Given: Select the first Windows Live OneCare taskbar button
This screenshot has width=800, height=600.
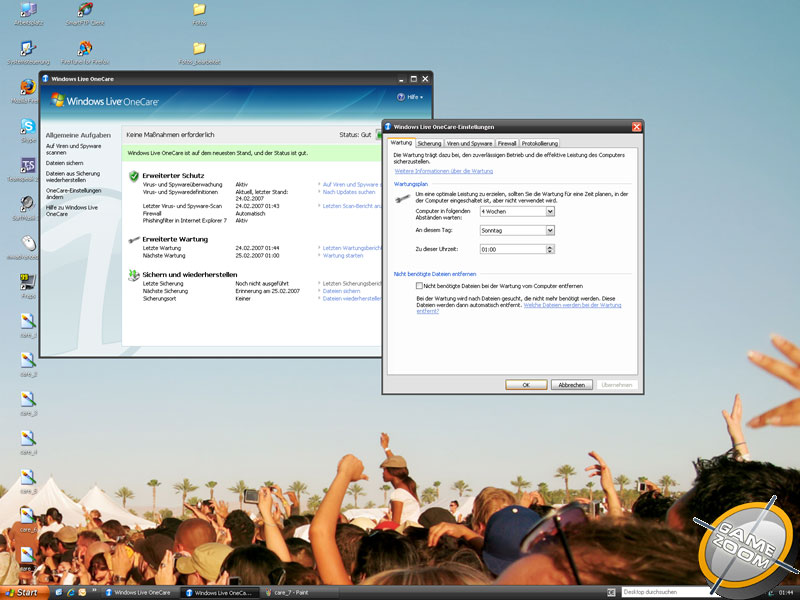Looking at the screenshot, I should click(140, 593).
